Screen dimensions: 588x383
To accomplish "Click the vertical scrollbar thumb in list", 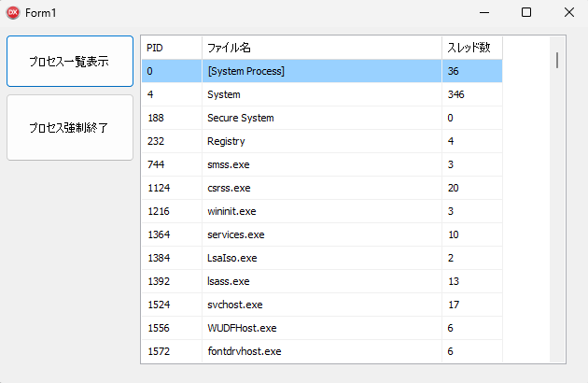I will tap(557, 61).
